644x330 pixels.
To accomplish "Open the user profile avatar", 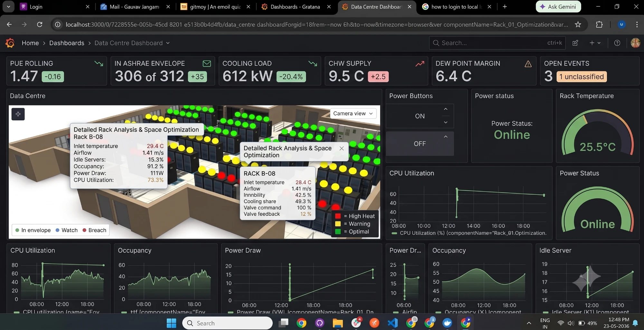I will [x=635, y=43].
